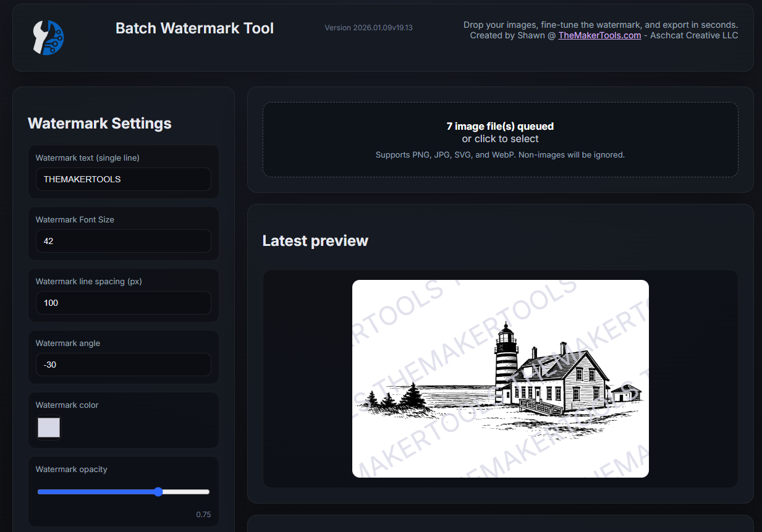Edit the Watermark angle value -30
Image resolution: width=762 pixels, height=532 pixels.
click(x=123, y=365)
